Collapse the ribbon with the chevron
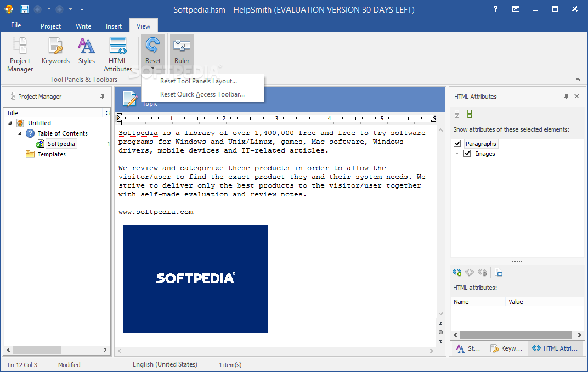Viewport: 588px width, 372px height. pyautogui.click(x=578, y=79)
